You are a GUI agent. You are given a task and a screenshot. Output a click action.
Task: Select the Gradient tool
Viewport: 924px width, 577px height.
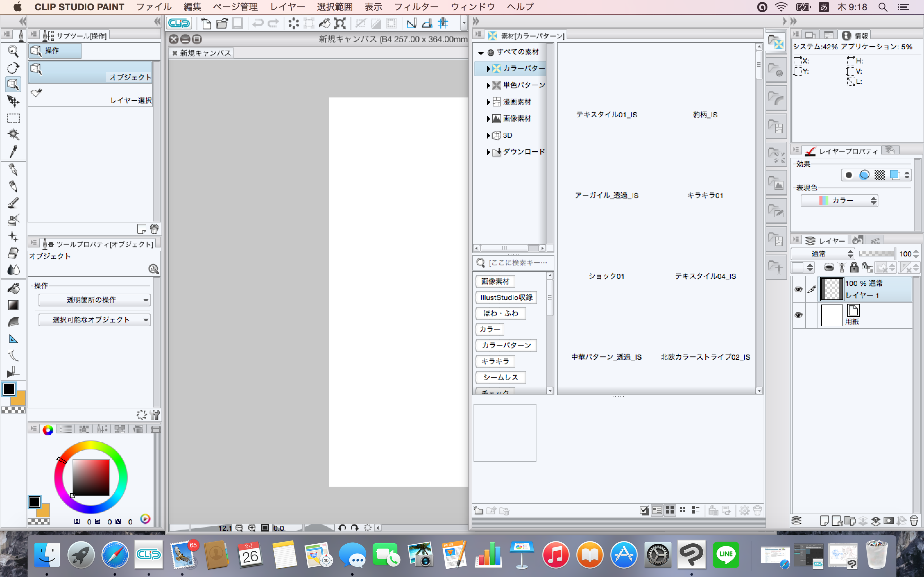[x=13, y=305]
